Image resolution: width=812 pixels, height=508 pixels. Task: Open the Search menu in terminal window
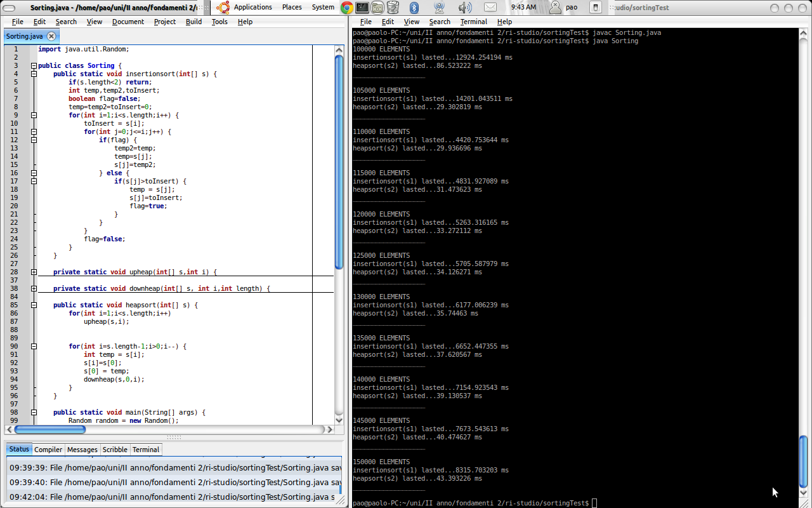click(440, 22)
